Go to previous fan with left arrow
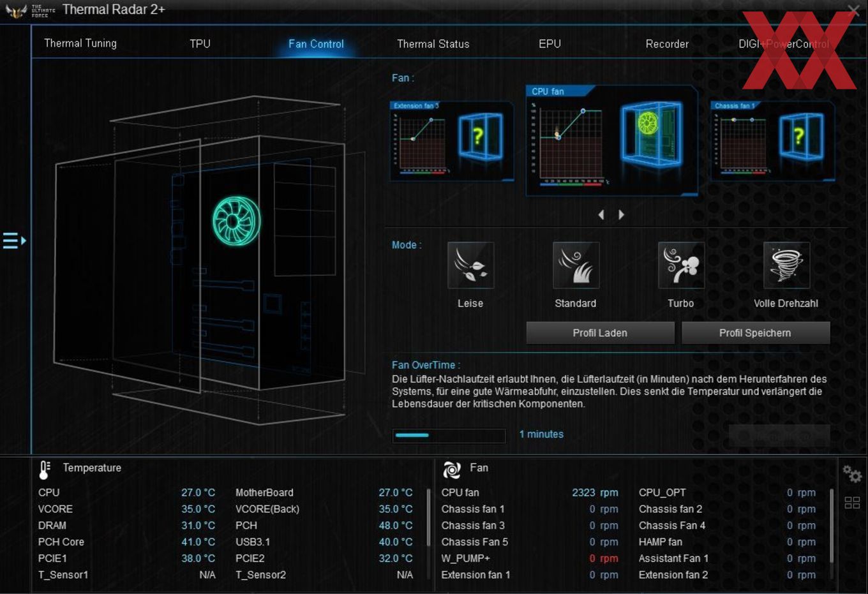This screenshot has height=594, width=868. (601, 215)
